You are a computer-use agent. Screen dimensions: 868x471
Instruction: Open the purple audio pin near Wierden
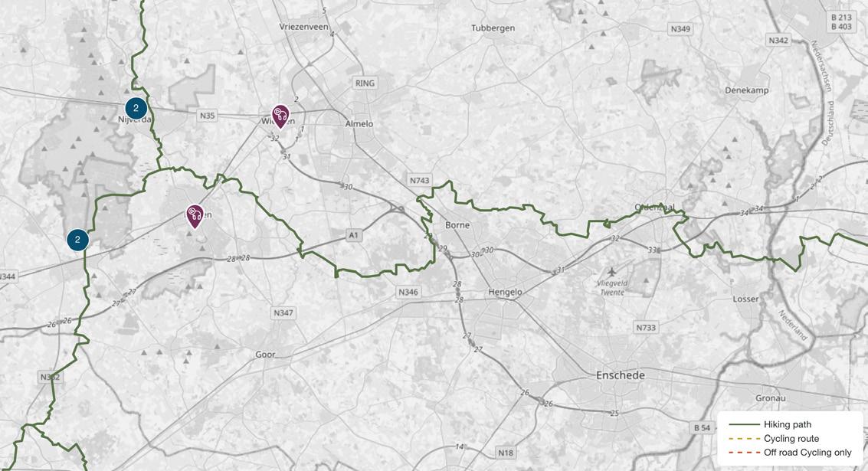280,116
